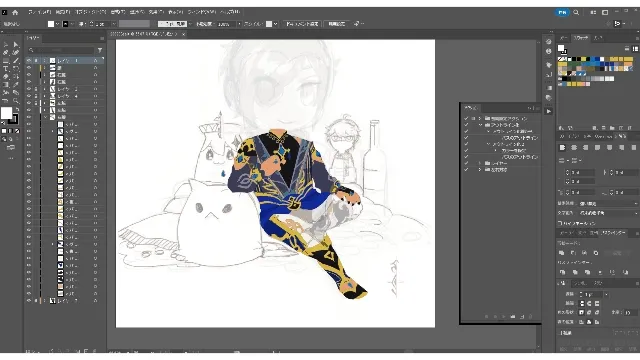Screen dimensions: 640x360
Task: Align paragraph text center
Action: [x=574, y=147]
